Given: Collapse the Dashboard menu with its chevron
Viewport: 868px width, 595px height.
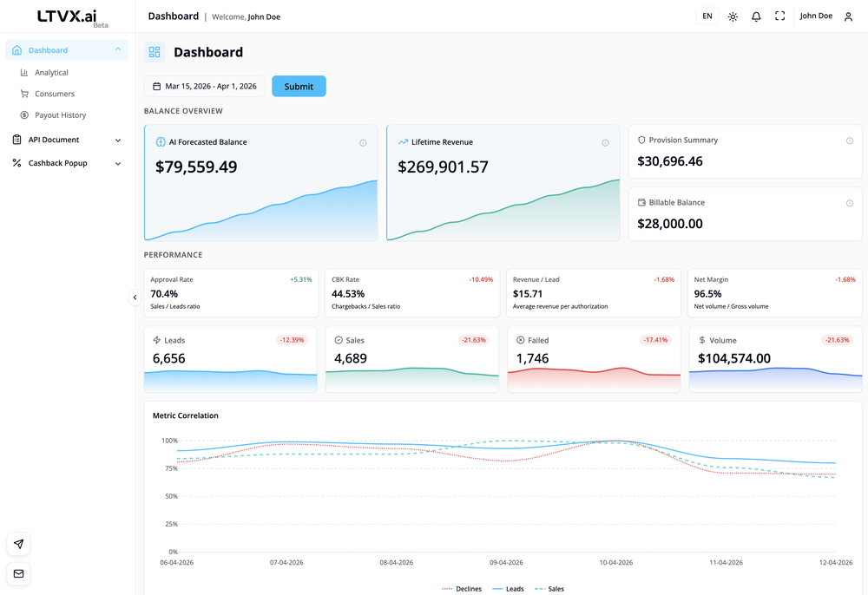Looking at the screenshot, I should pos(120,50).
